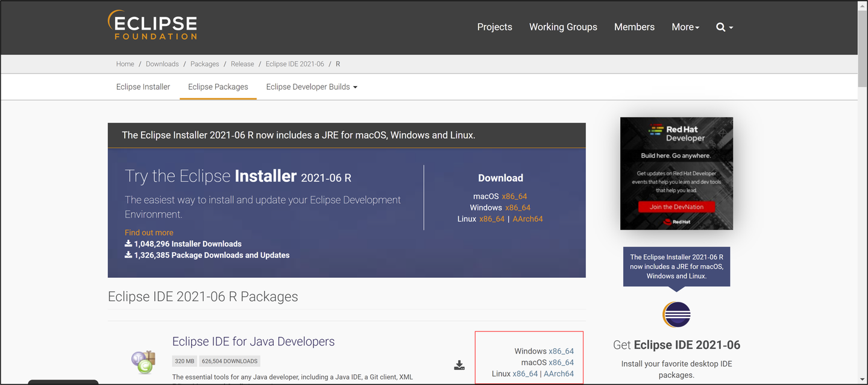Click the Red Hat Developer ad banner

[x=676, y=174]
